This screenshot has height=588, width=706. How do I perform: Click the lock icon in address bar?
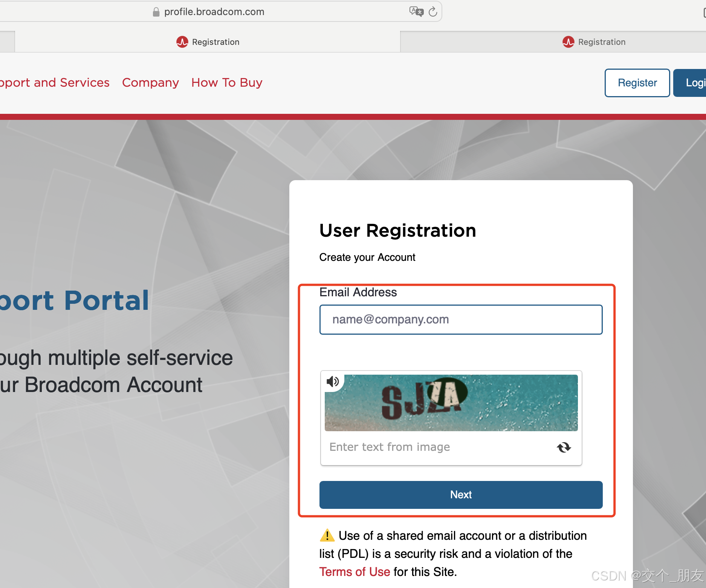pos(156,12)
